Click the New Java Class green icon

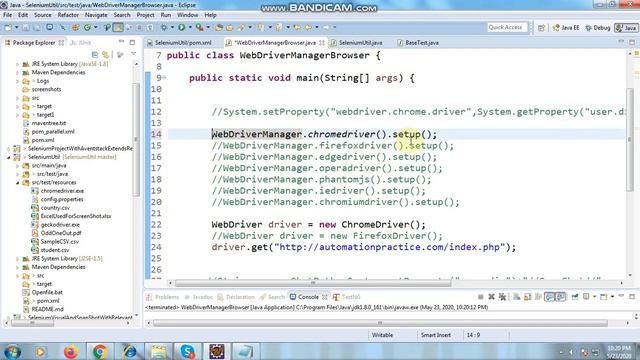tap(87, 27)
